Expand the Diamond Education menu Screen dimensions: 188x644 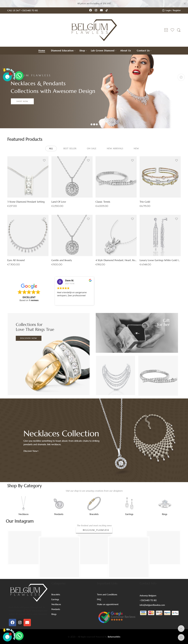pos(63,51)
